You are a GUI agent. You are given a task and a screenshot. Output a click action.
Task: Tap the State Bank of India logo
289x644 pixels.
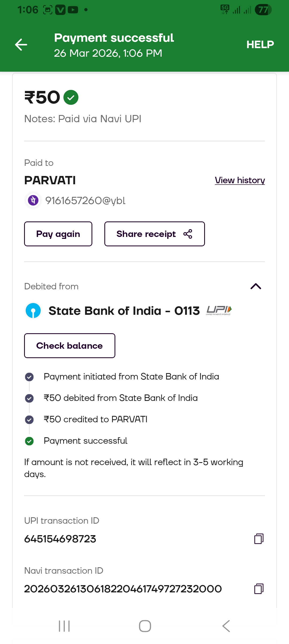pyautogui.click(x=33, y=311)
